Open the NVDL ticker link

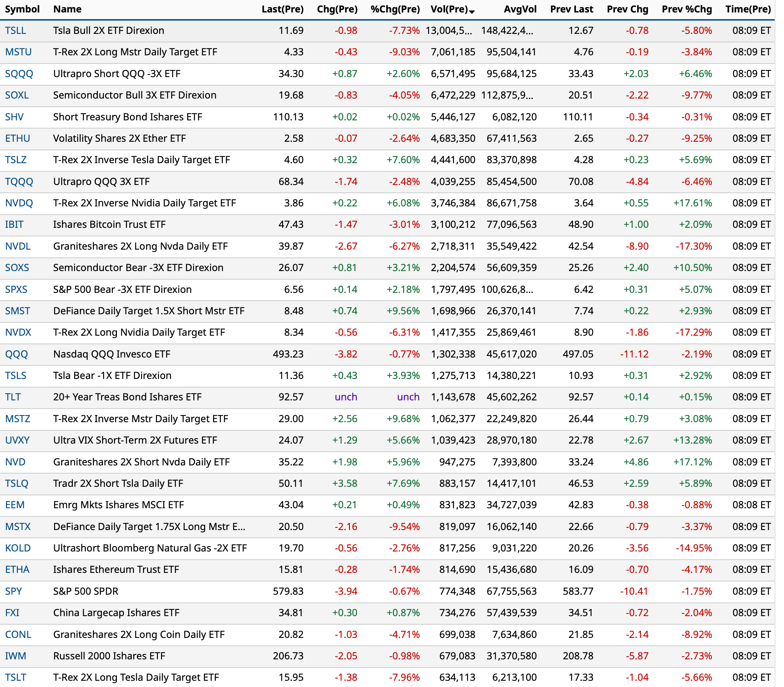18,246
